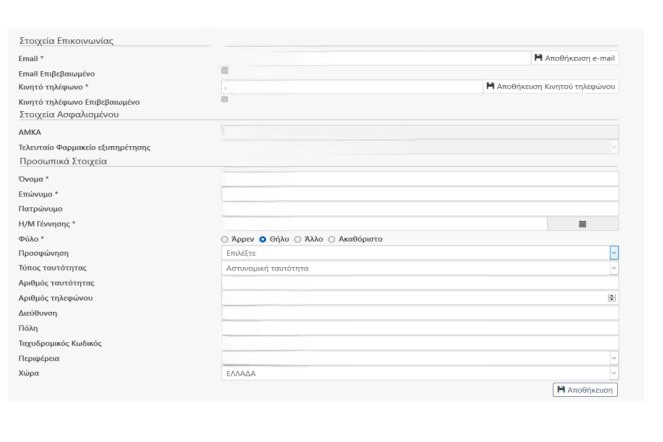Toggle Email Επιβεβαιωμένο checkbox

coord(225,71)
